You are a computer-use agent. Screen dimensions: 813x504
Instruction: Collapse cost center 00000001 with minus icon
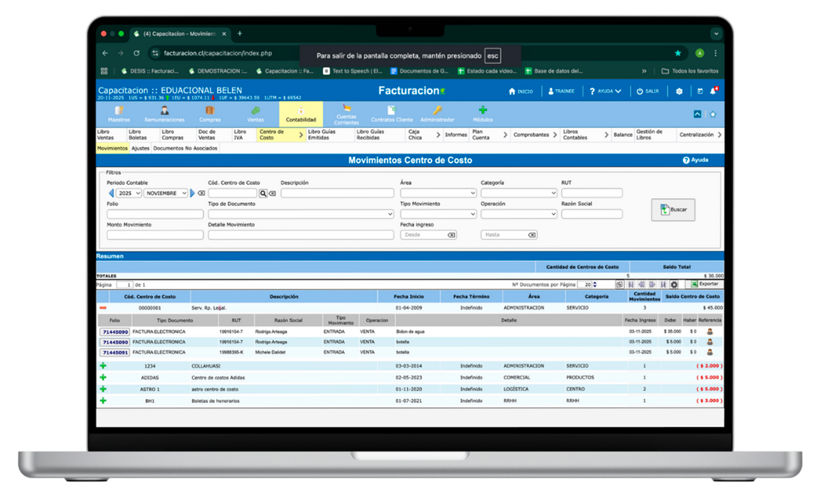click(x=103, y=308)
